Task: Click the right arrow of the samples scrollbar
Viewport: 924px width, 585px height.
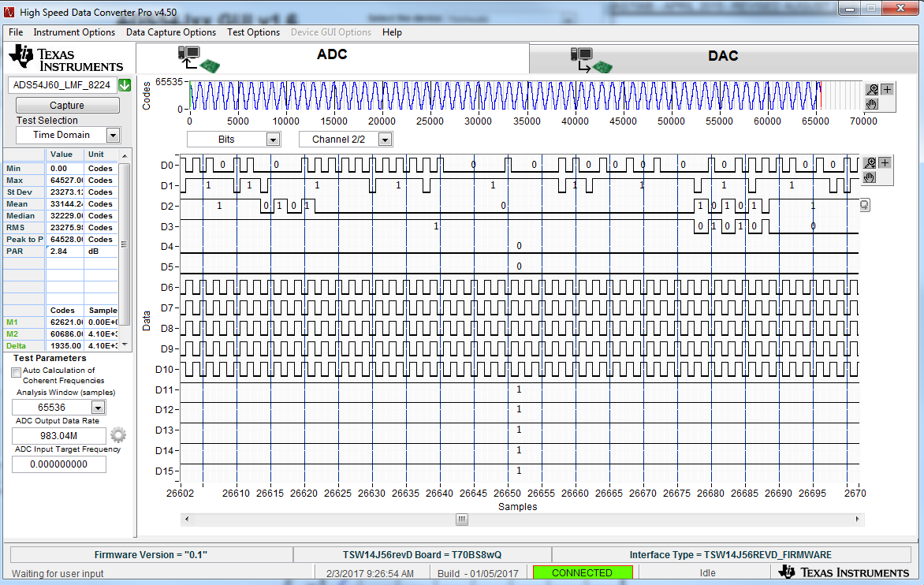Action: click(x=858, y=519)
